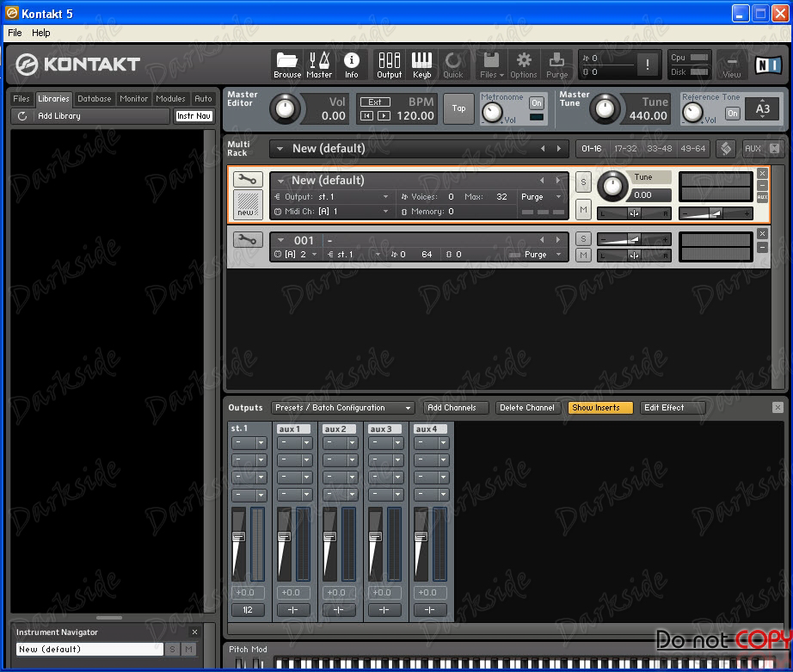Open the Help menu
Viewport: 793px width, 672px height.
pyautogui.click(x=41, y=33)
